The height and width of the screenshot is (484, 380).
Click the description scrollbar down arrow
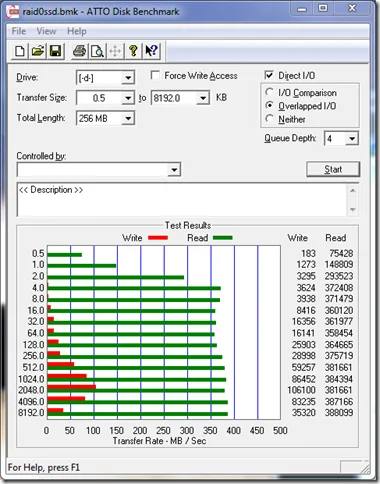pyautogui.click(x=353, y=209)
